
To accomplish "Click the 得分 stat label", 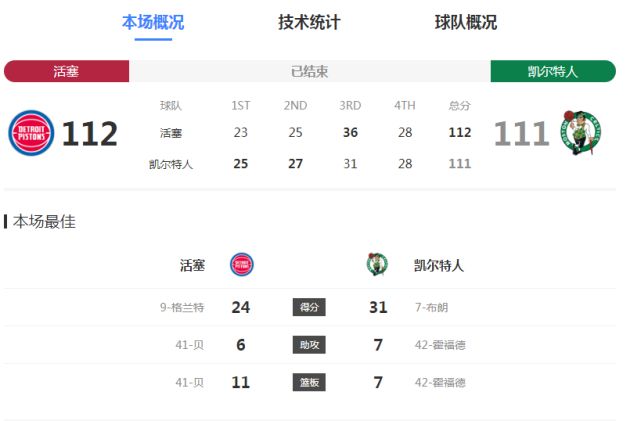I will pyautogui.click(x=309, y=307).
